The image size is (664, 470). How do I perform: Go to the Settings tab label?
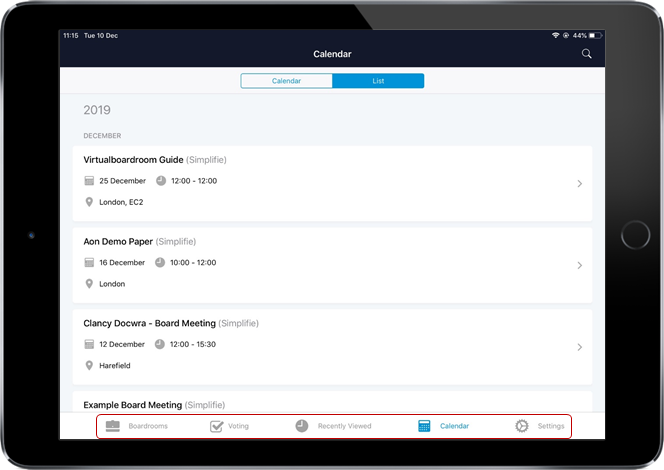pyautogui.click(x=551, y=426)
